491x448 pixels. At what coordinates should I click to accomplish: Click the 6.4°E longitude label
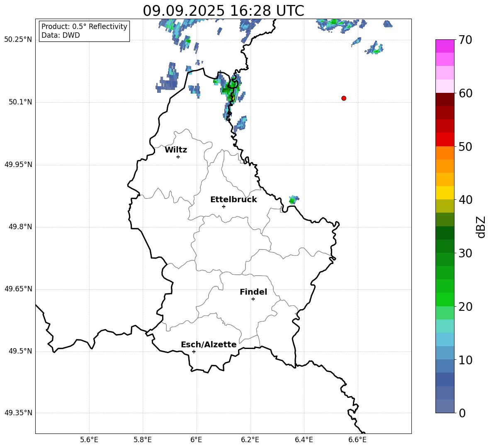pos(304,440)
